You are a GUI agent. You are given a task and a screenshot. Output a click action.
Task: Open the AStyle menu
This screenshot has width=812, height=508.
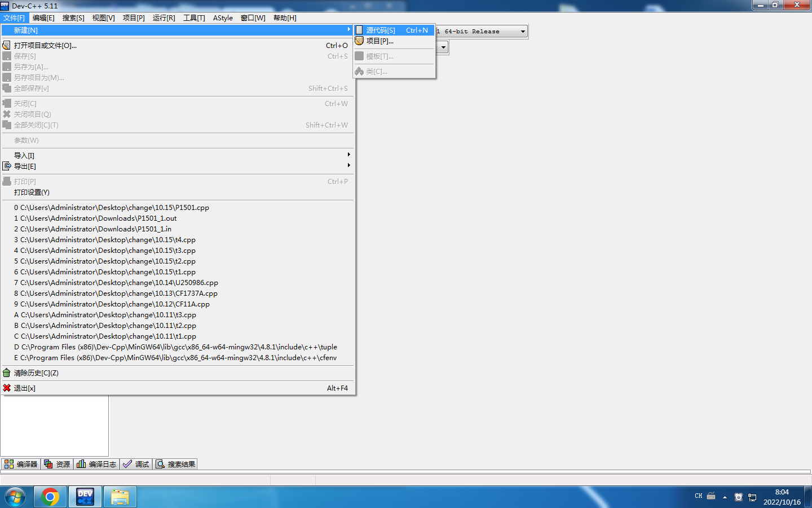click(223, 18)
